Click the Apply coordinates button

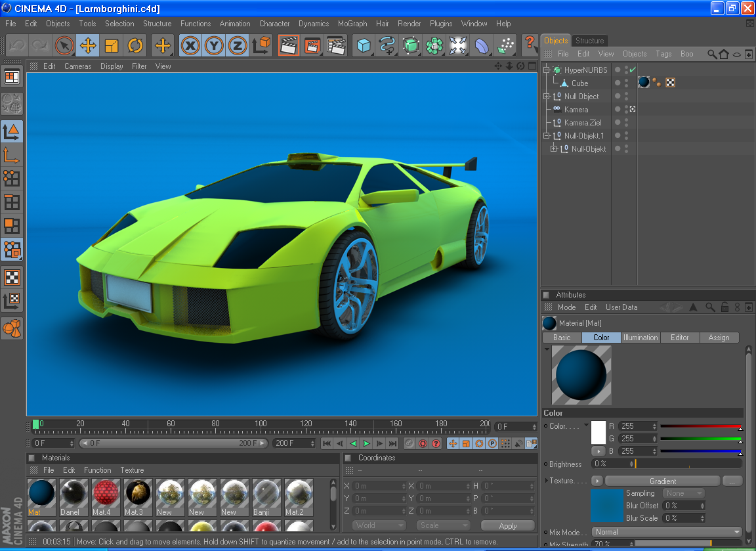[508, 526]
